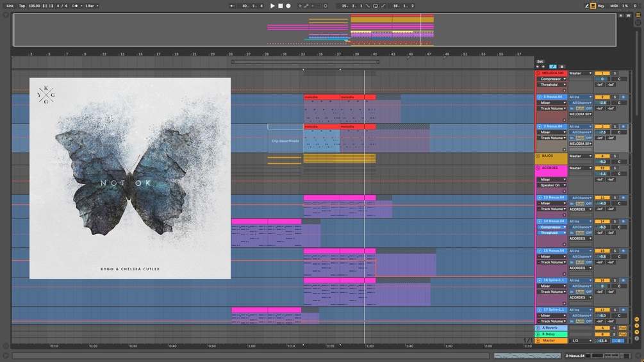Show the In/Out section toggle
Screen dimensions: 644x362
pyautogui.click(x=637, y=319)
